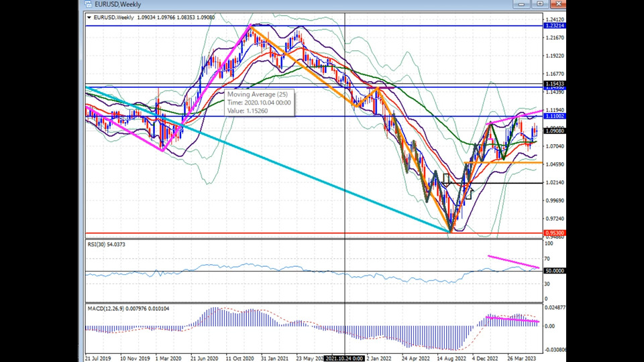This screenshot has width=644, height=362.
Task: Close the EURUSD,Weekly chart window
Action: [x=558, y=4]
